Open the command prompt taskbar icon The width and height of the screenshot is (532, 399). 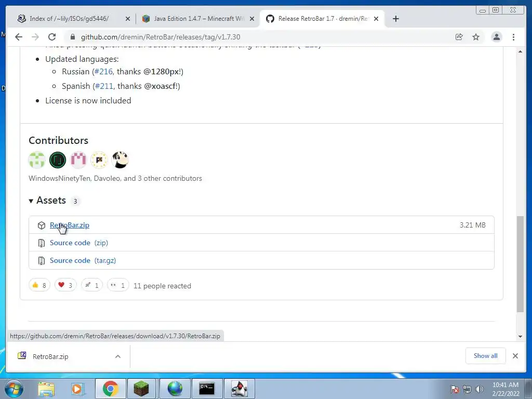pyautogui.click(x=207, y=389)
